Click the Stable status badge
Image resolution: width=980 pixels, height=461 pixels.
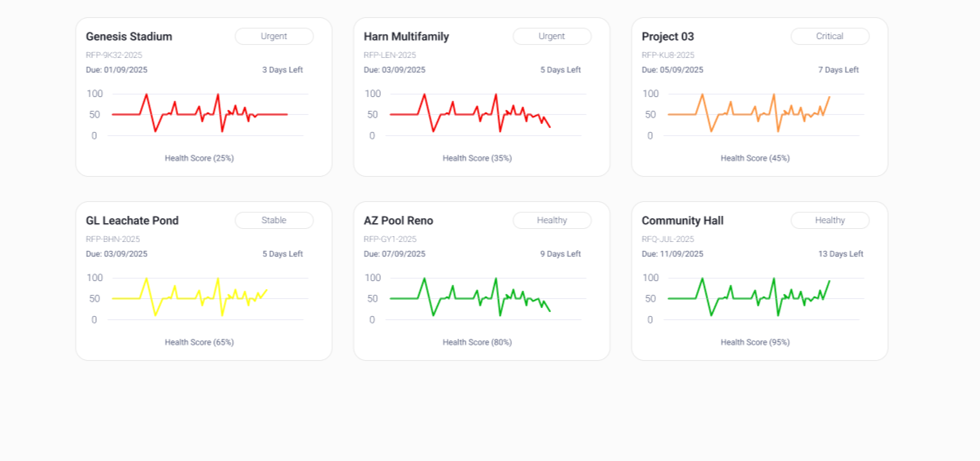[274, 221]
